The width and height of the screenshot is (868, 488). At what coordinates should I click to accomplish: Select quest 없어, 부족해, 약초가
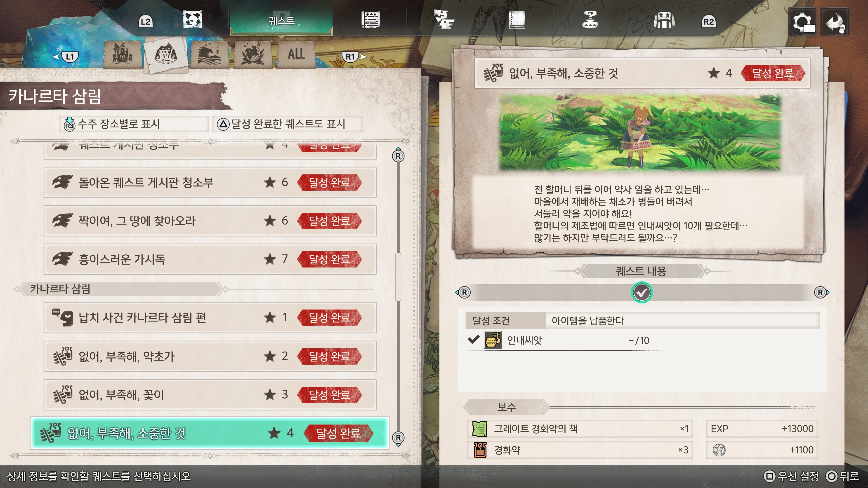(x=210, y=356)
